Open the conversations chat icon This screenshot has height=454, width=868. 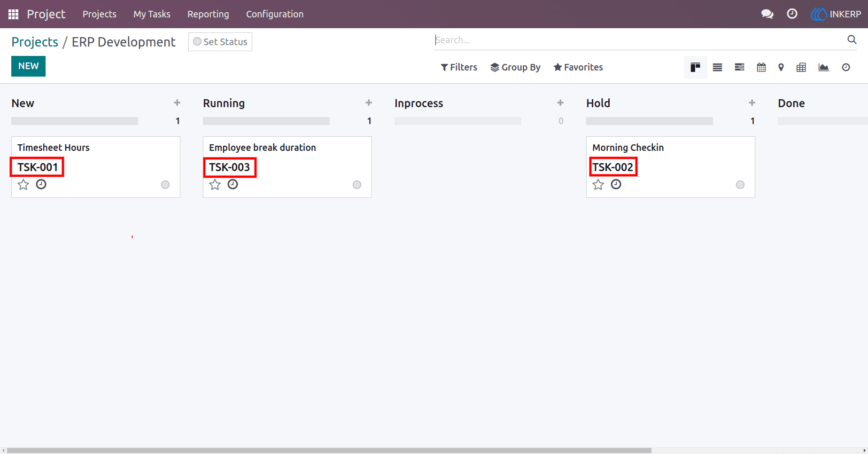(x=767, y=14)
